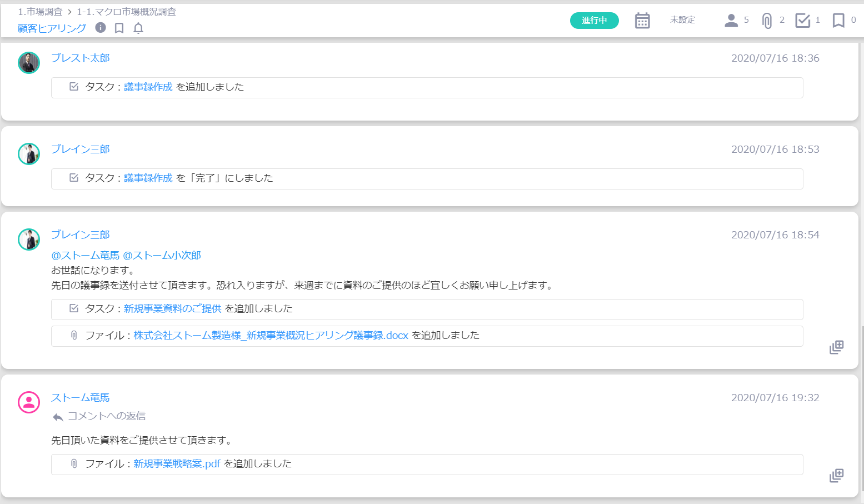The width and height of the screenshot is (864, 504).
Task: Click the info icon beside 顧客ヒアリング
Action: click(101, 28)
